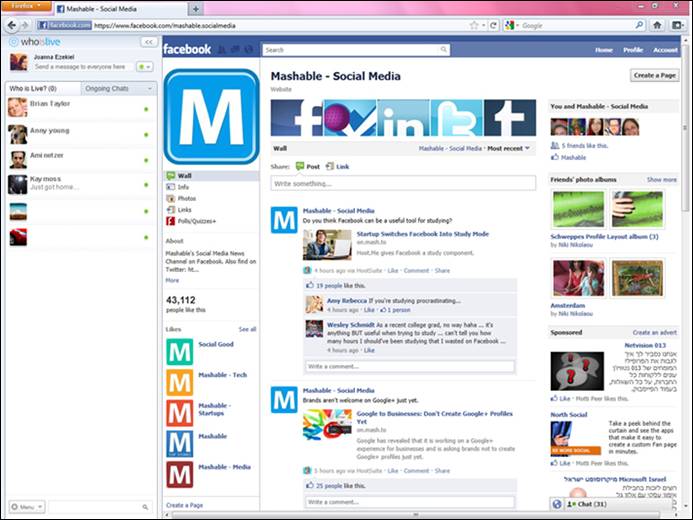Click the whoislive search magnifier icon
The width and height of the screenshot is (693, 520).
[145, 507]
